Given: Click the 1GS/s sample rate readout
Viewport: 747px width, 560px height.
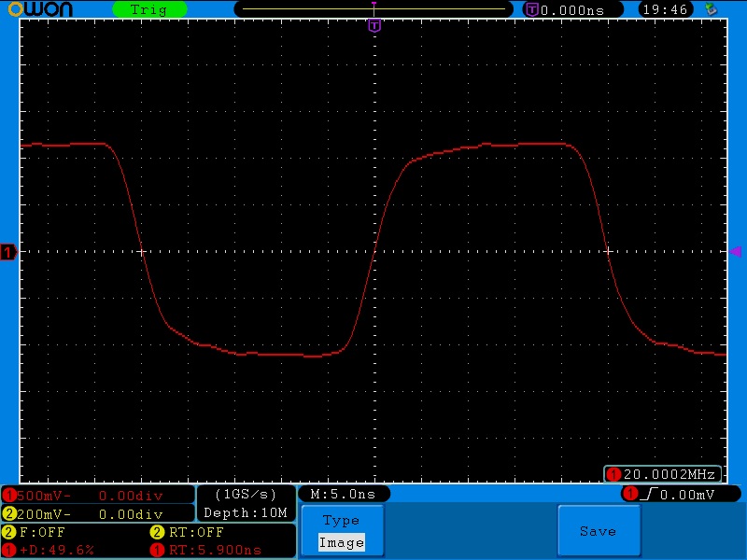Looking at the screenshot, I should 246,495.
